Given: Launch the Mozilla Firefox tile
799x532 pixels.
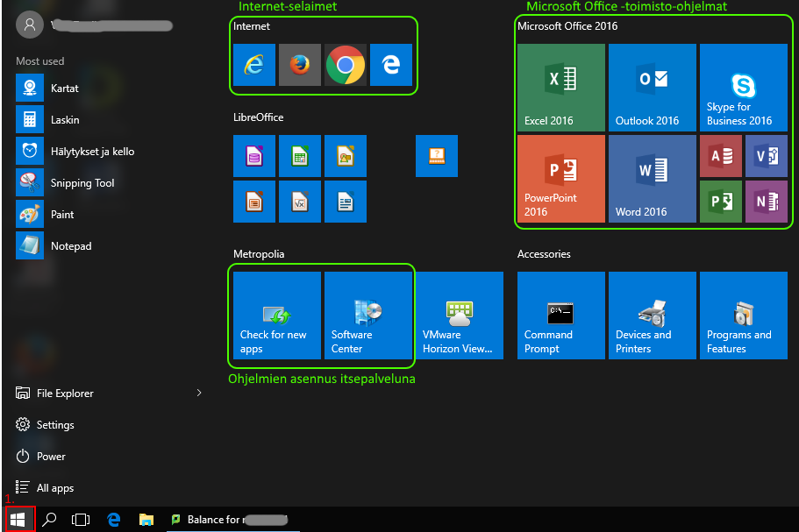Looking at the screenshot, I should point(300,65).
